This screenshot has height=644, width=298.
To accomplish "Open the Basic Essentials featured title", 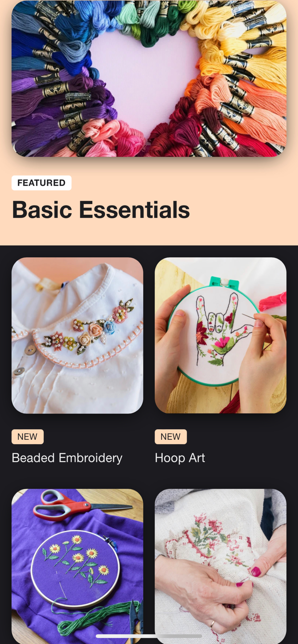I will [x=101, y=210].
